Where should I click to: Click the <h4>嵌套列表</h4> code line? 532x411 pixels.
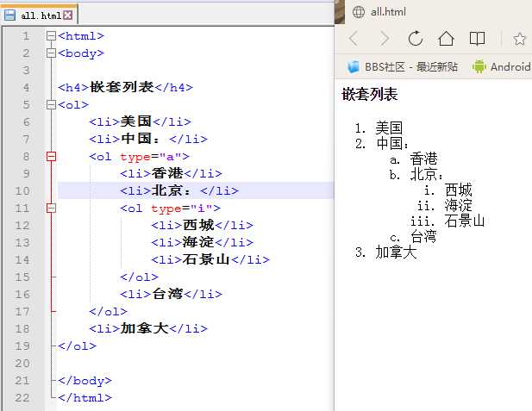(x=125, y=87)
